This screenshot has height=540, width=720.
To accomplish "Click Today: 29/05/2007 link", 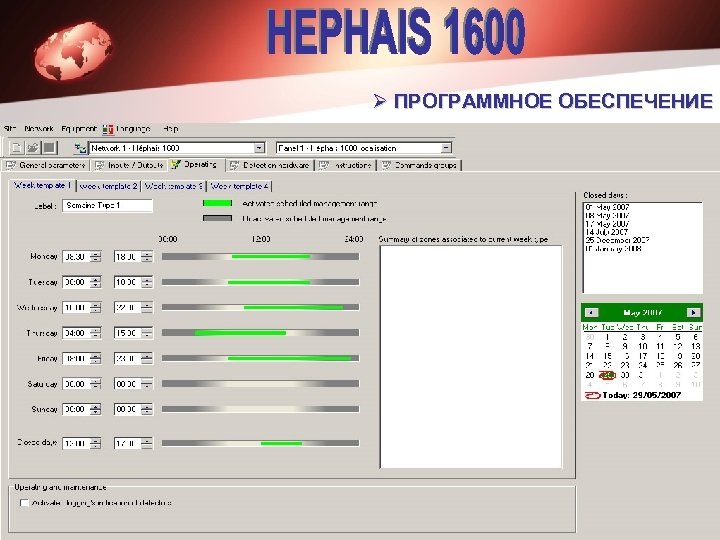I will pyautogui.click(x=641, y=395).
